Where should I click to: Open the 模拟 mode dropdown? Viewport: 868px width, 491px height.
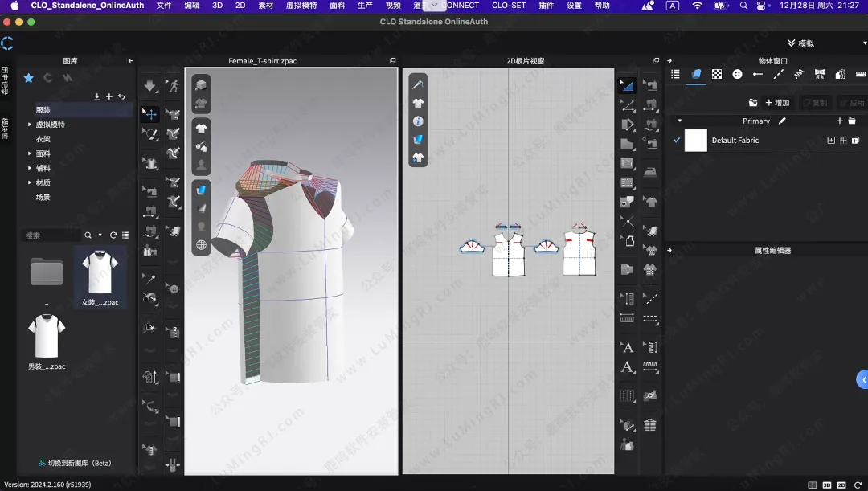tap(805, 43)
